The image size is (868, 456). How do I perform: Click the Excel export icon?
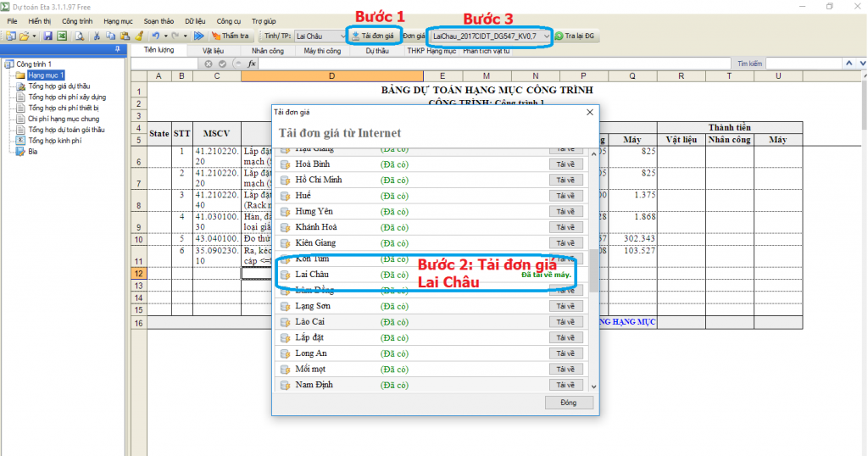coord(62,36)
